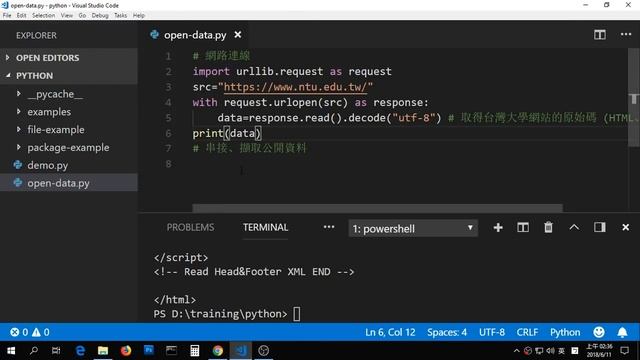640x360 pixels.
Task: Open the Selection menu
Action: pos(43,15)
